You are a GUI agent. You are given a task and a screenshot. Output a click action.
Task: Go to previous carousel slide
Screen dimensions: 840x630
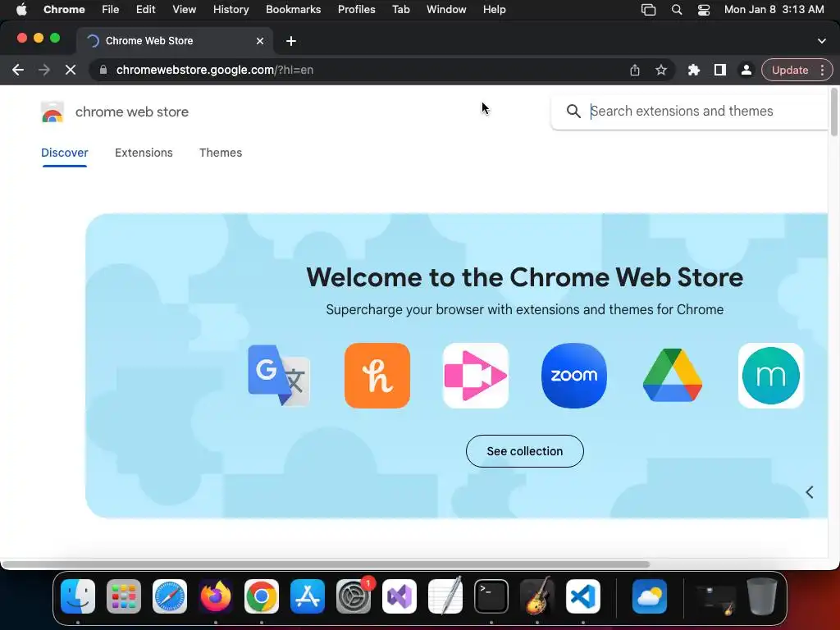click(x=810, y=492)
